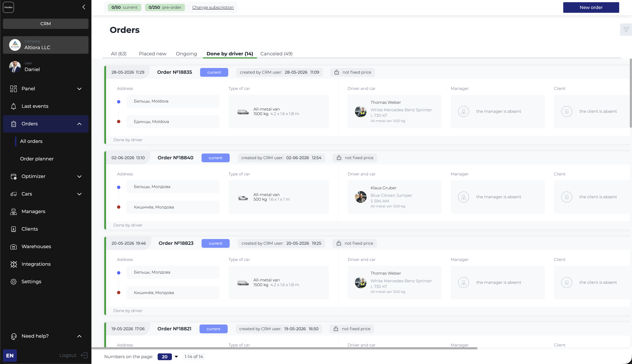Click the vertical scrollbar on right edge
Screen dimensions: 632x364
(631, 93)
